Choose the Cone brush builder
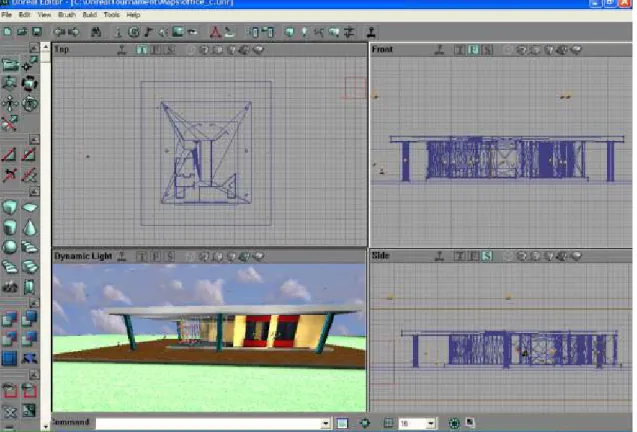 click(29, 227)
